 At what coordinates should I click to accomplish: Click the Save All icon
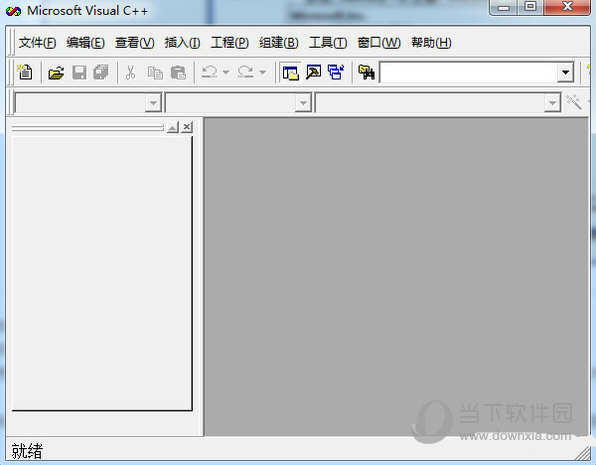tap(101, 72)
